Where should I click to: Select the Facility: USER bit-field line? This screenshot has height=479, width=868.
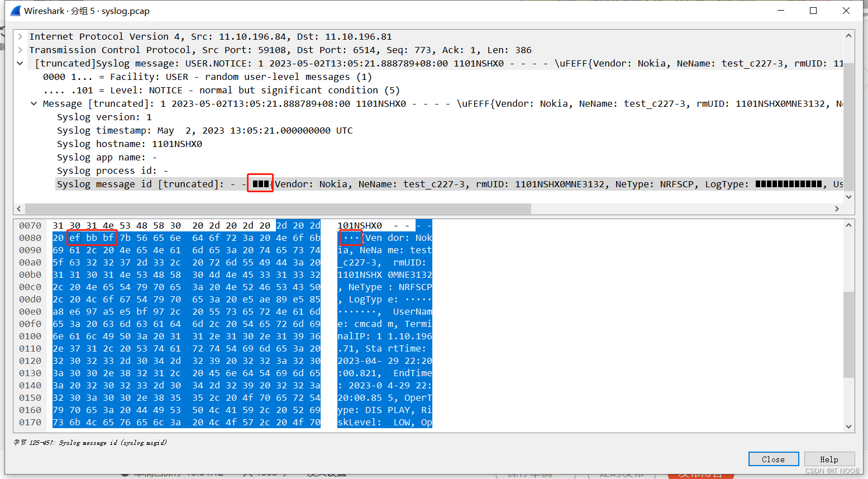[168, 77]
